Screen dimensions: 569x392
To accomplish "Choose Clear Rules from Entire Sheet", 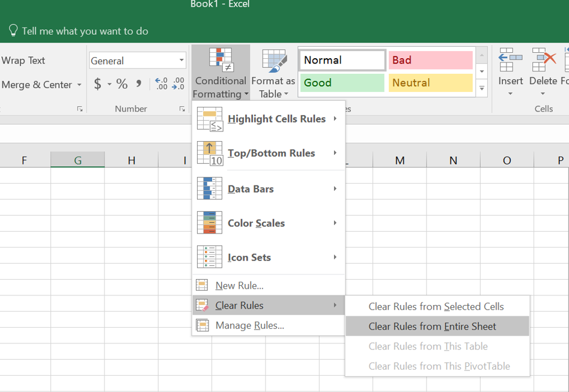I will (x=437, y=327).
